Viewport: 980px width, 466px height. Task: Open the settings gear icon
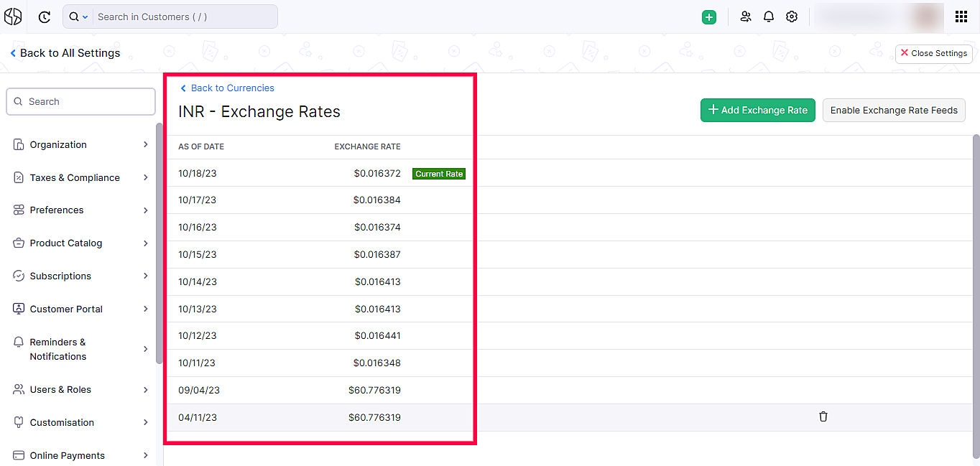792,17
